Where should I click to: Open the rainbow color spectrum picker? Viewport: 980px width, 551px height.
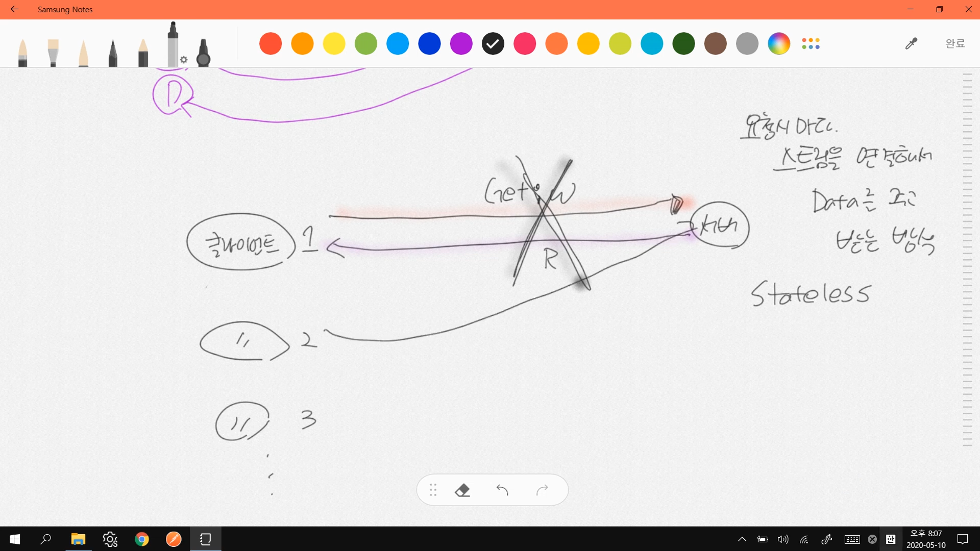pyautogui.click(x=779, y=43)
